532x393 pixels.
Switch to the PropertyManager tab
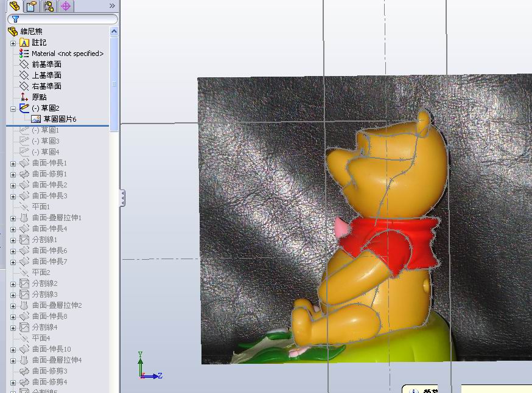click(x=30, y=6)
